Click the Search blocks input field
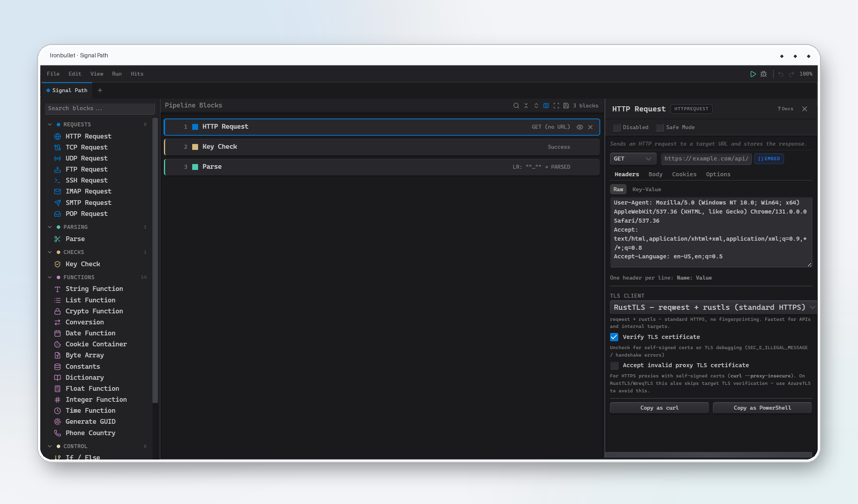 tap(100, 108)
